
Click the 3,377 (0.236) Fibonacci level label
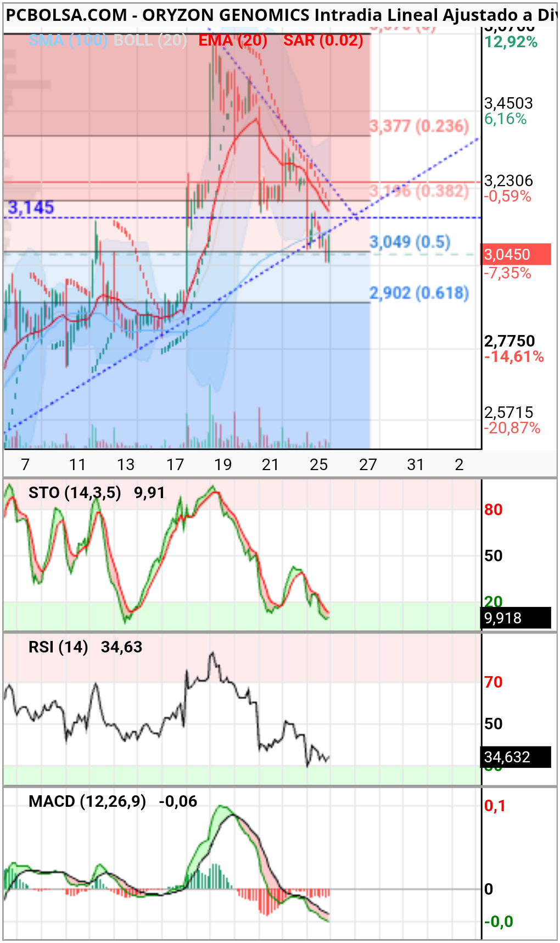[419, 126]
